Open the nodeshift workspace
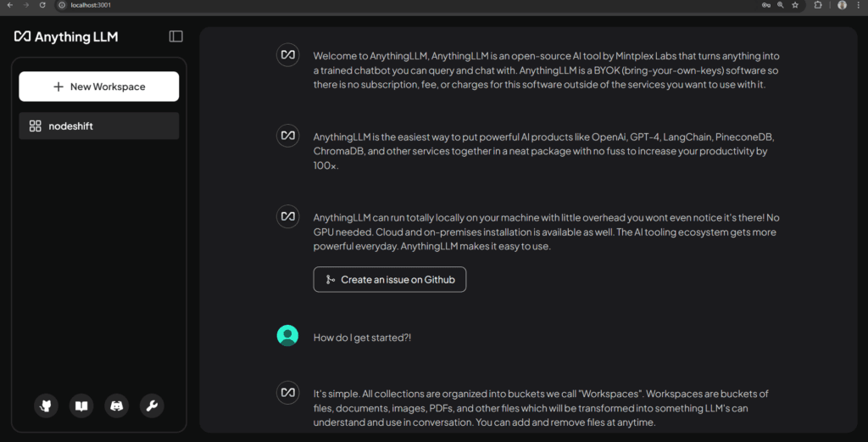 click(x=99, y=126)
